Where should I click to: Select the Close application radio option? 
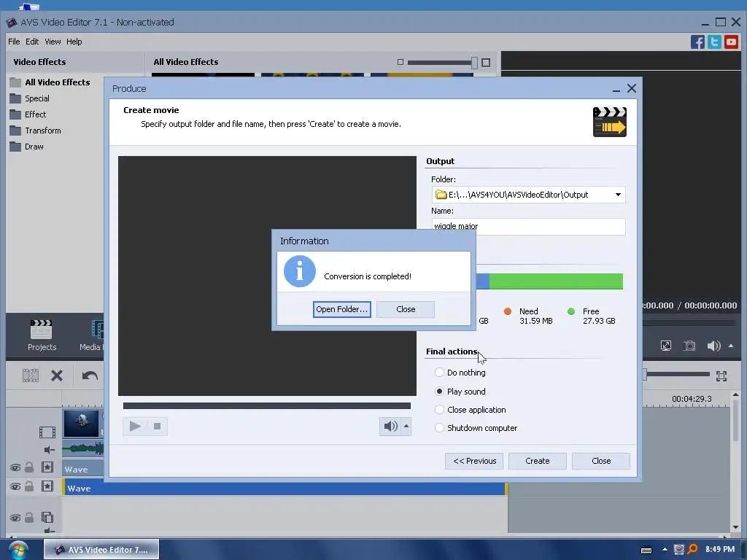439,410
